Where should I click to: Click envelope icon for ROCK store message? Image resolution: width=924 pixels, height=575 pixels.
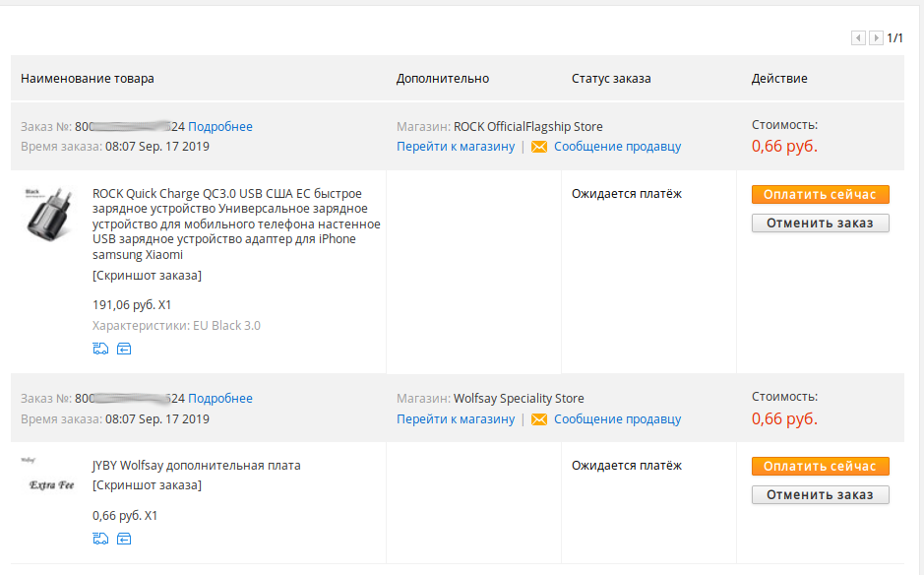point(538,147)
